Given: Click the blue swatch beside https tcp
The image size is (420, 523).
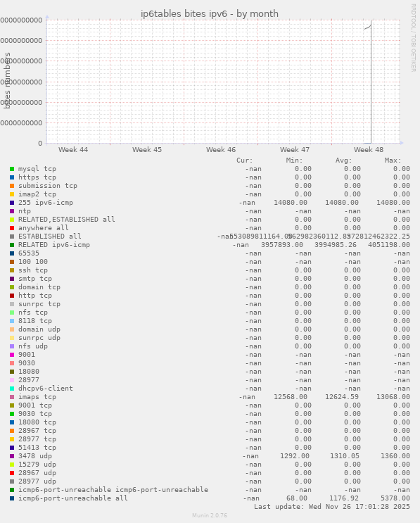Looking at the screenshot, I should 12,177.
